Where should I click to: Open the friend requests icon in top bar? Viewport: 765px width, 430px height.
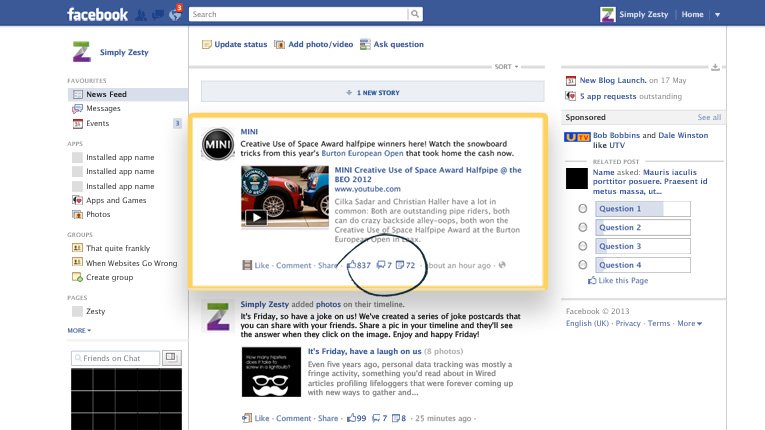pyautogui.click(x=140, y=15)
